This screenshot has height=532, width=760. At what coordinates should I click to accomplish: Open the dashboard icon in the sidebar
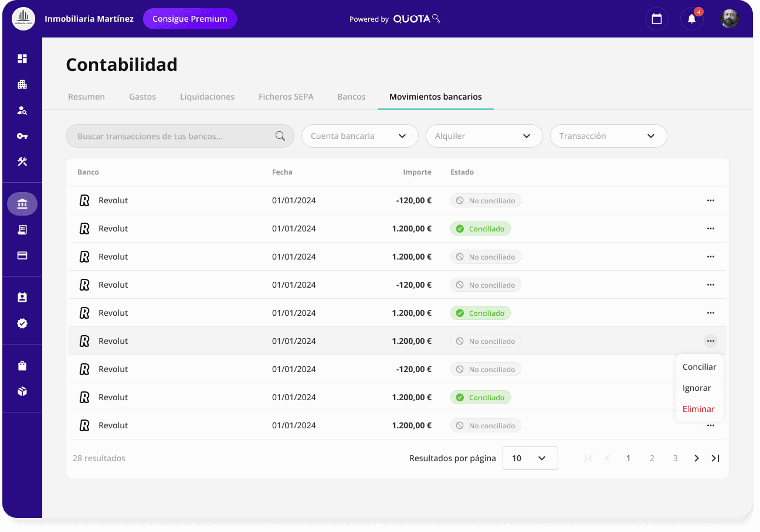pos(22,59)
